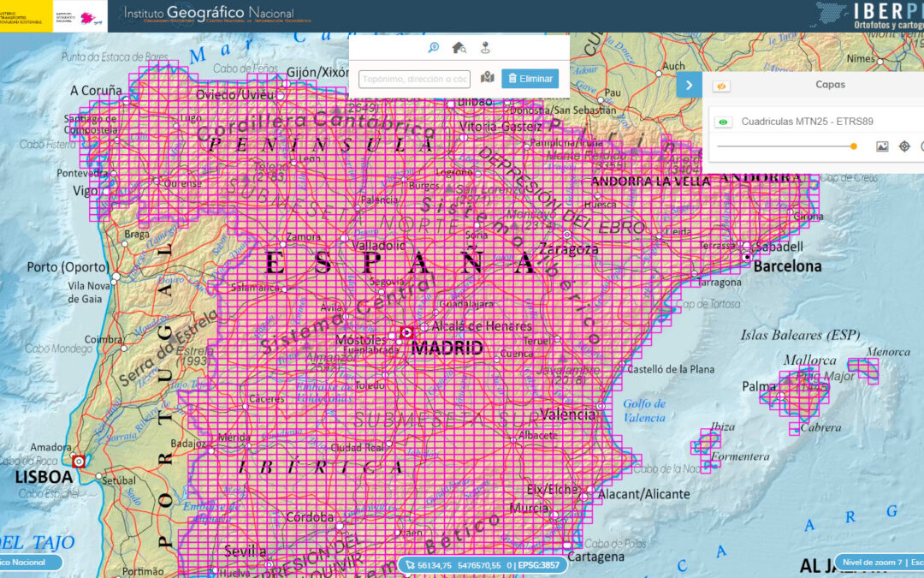Click the Instituto Geográfico Nacional title
Image resolution: width=924 pixels, height=578 pixels.
[x=207, y=14]
